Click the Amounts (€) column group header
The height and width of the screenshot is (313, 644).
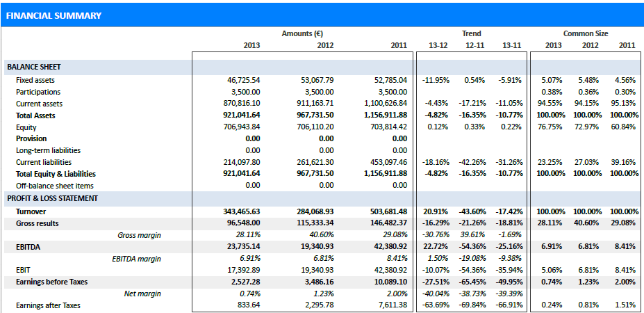(x=302, y=33)
